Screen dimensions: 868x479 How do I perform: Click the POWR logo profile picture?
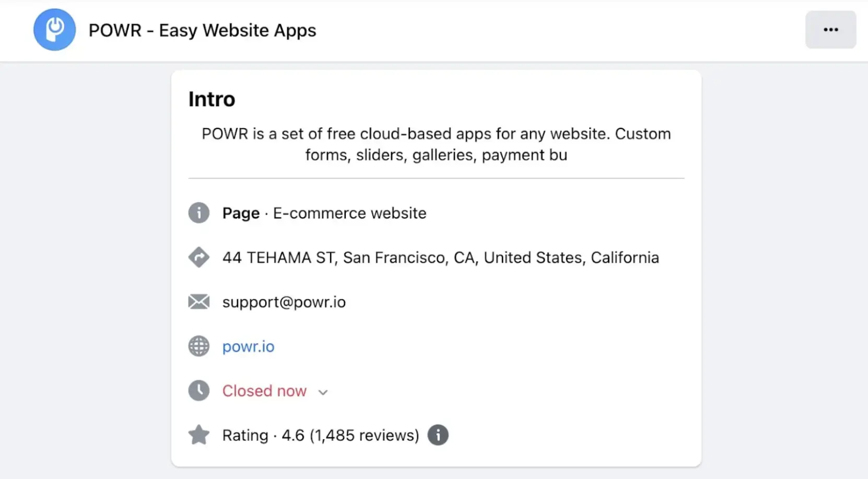click(54, 30)
